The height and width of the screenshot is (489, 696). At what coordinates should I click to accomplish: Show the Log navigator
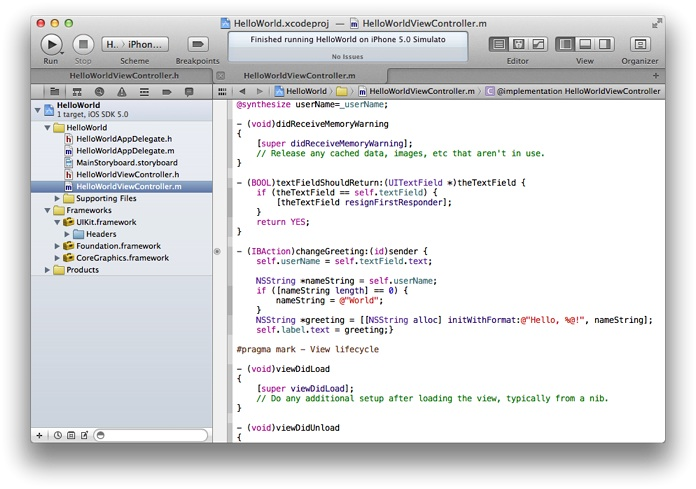point(189,92)
